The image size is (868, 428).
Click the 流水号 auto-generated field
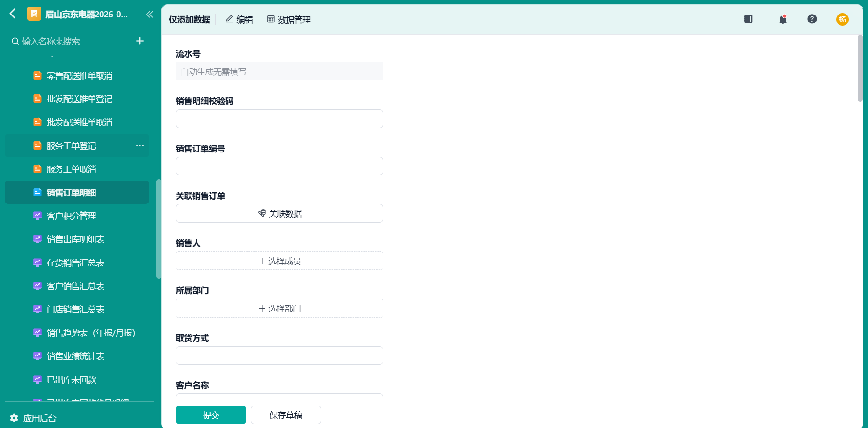(279, 71)
